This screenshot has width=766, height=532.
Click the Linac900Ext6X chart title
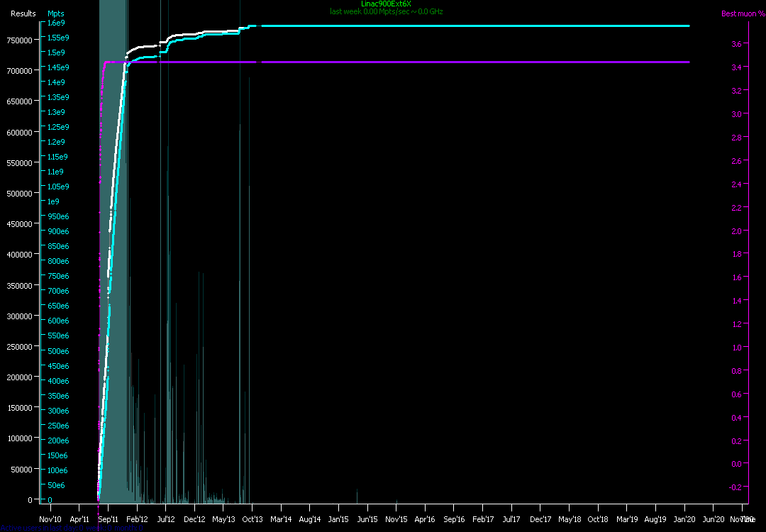pos(386,4)
